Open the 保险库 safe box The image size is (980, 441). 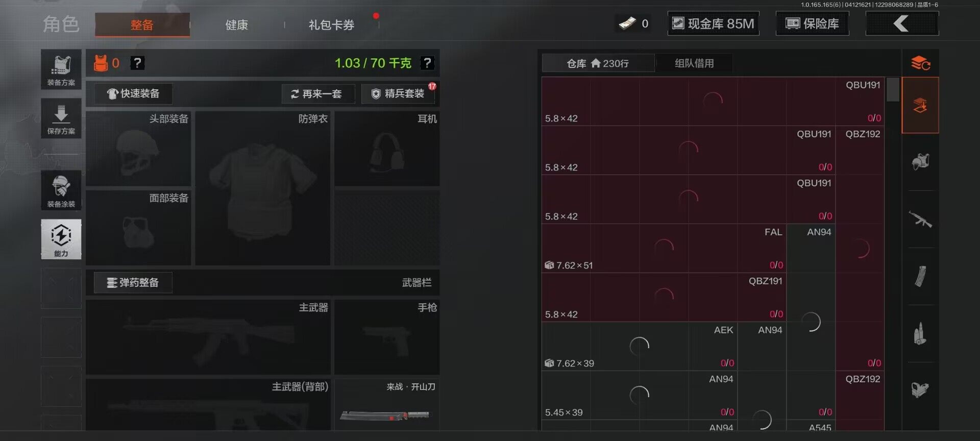tap(812, 23)
